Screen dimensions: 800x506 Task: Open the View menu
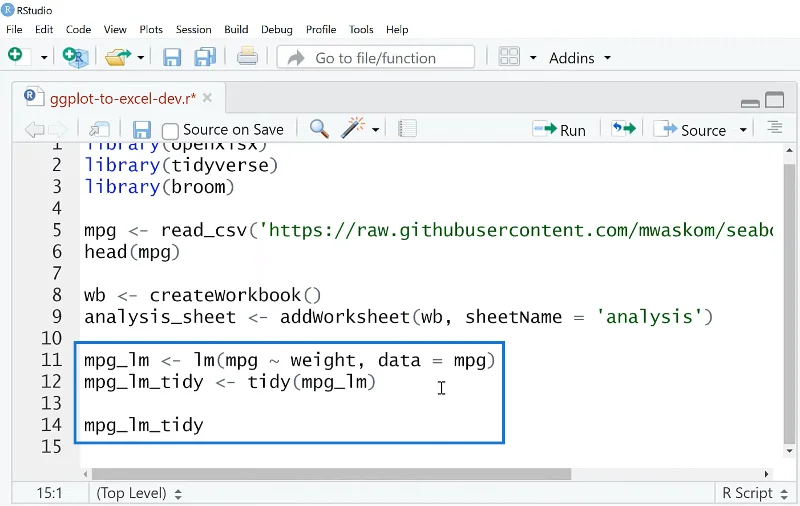tap(115, 30)
